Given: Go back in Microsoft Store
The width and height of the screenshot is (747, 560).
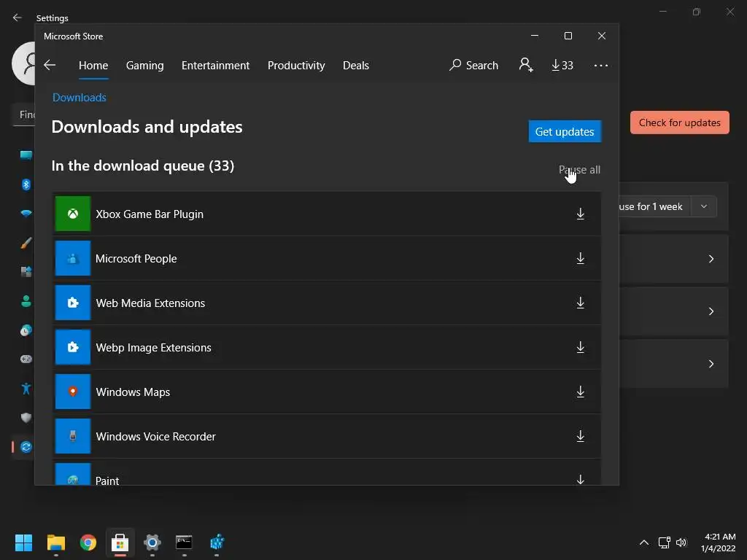Looking at the screenshot, I should click(50, 65).
